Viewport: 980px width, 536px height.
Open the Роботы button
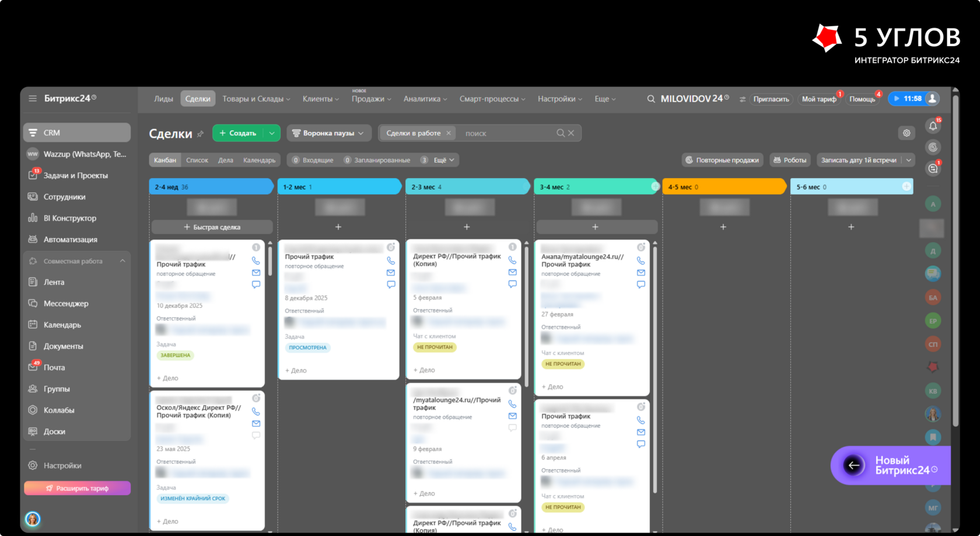point(790,160)
